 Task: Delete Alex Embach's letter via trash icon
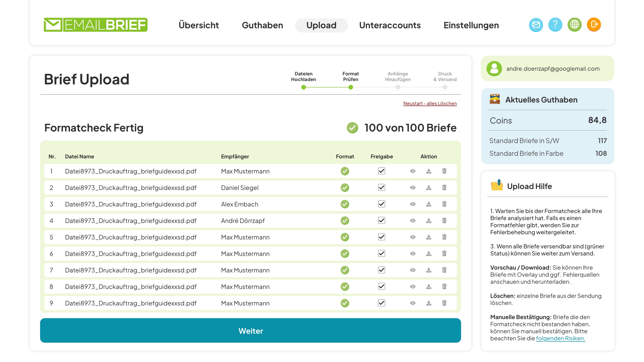tap(444, 204)
